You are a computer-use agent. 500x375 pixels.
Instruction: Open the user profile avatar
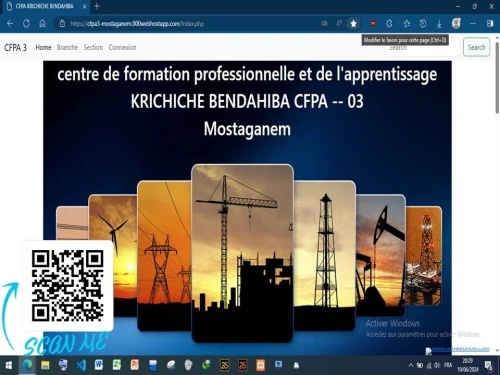pos(456,23)
